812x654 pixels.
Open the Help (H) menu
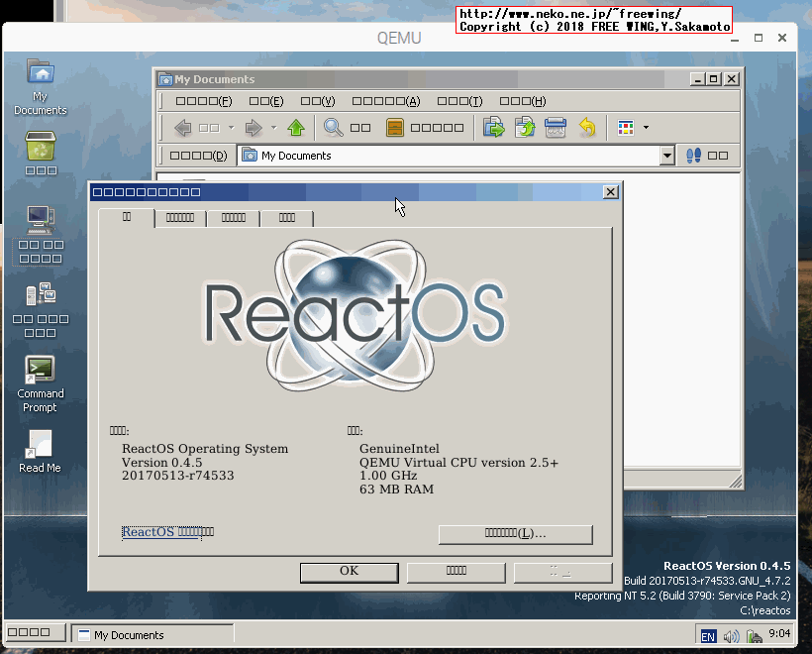[x=523, y=101]
